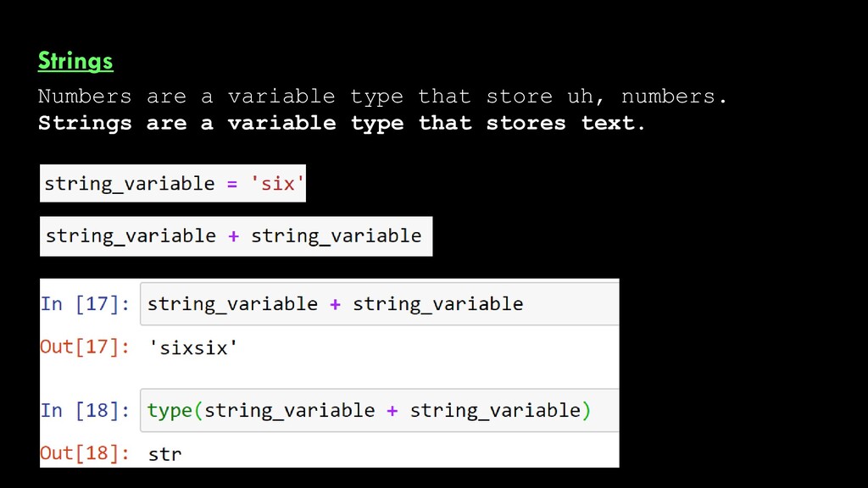Viewport: 868px width, 488px height.
Task: Click the string_variable = 'six' code box
Action: click(x=173, y=183)
